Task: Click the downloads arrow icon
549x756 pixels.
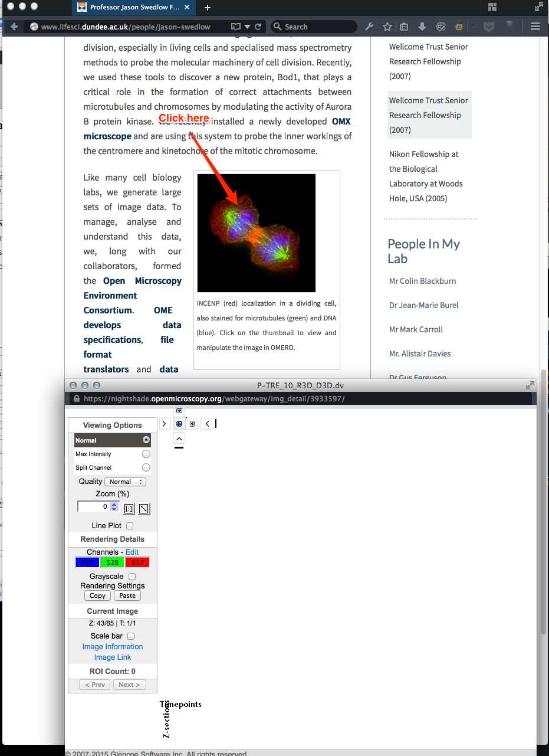Action: point(422,27)
